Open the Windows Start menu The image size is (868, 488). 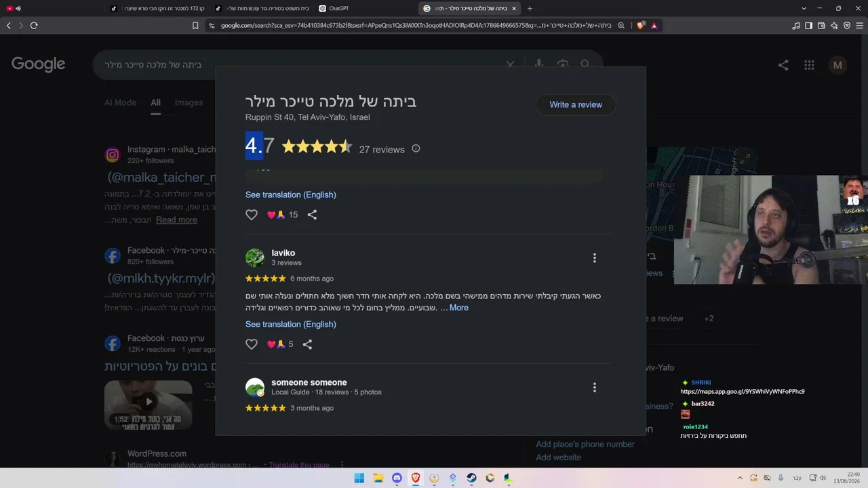[359, 478]
